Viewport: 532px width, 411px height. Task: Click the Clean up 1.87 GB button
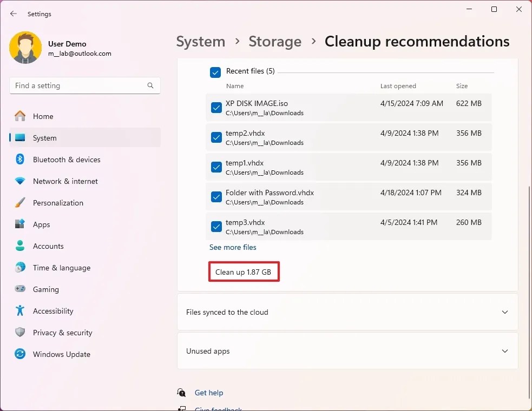click(244, 272)
